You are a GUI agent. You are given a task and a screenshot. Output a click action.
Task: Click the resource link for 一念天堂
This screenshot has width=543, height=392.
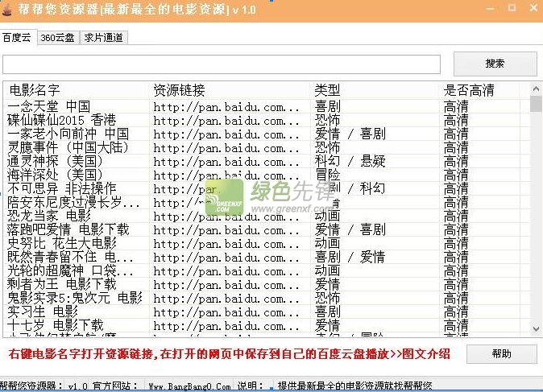(x=226, y=107)
